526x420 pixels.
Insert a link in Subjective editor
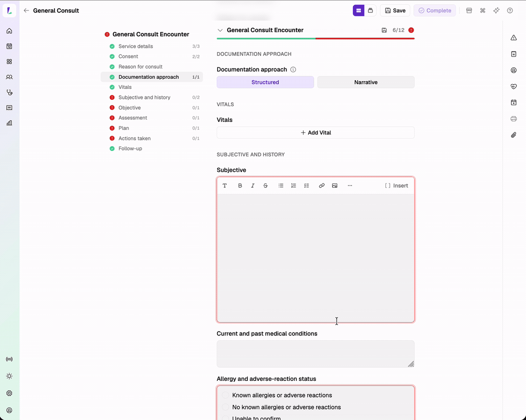coord(322,186)
